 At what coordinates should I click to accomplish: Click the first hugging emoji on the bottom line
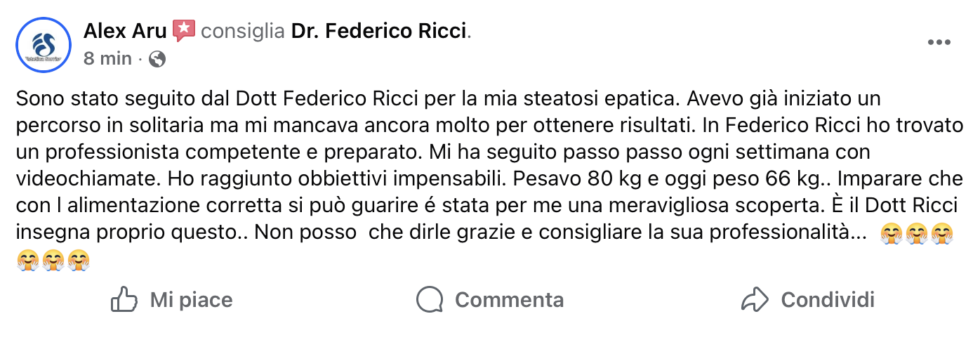28,261
